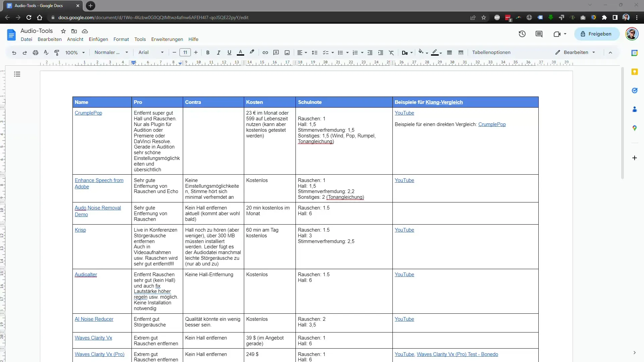Toggle the document outline panel icon
This screenshot has width=644, height=362.
[17, 74]
